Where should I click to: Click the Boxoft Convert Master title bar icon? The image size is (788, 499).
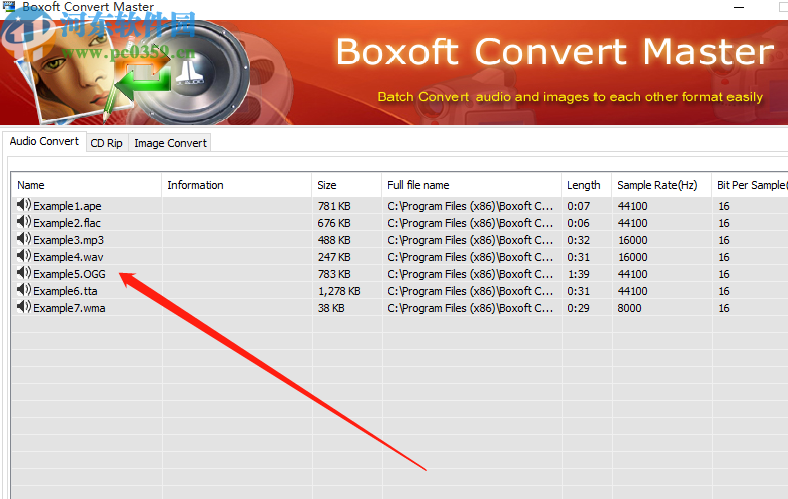click(9, 6)
